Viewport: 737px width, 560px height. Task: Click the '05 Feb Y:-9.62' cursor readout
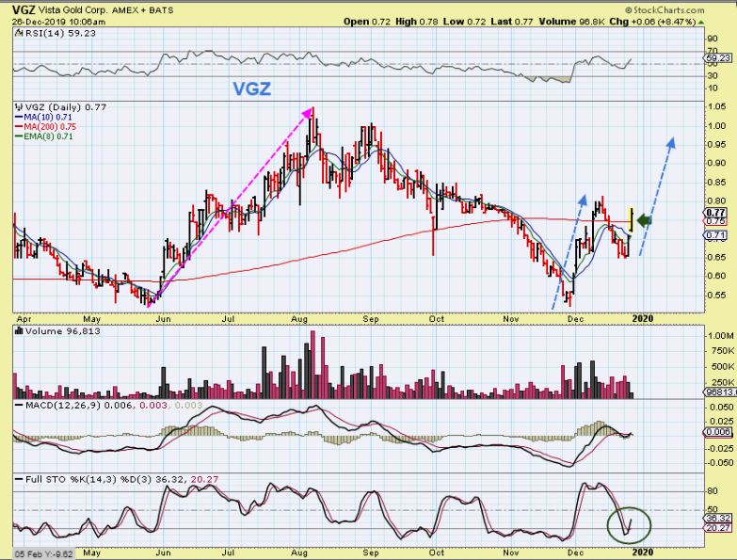(x=43, y=554)
